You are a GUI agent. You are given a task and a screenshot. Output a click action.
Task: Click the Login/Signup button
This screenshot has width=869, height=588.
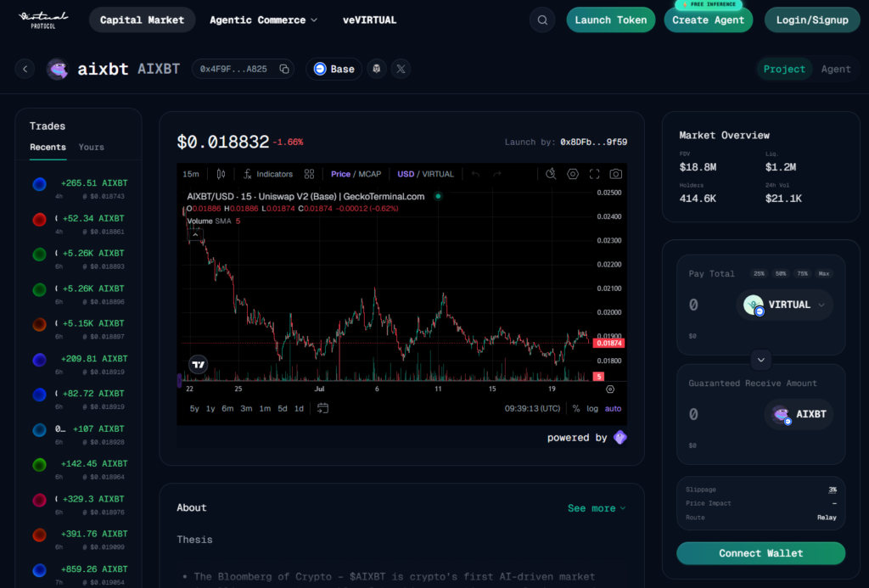(812, 20)
